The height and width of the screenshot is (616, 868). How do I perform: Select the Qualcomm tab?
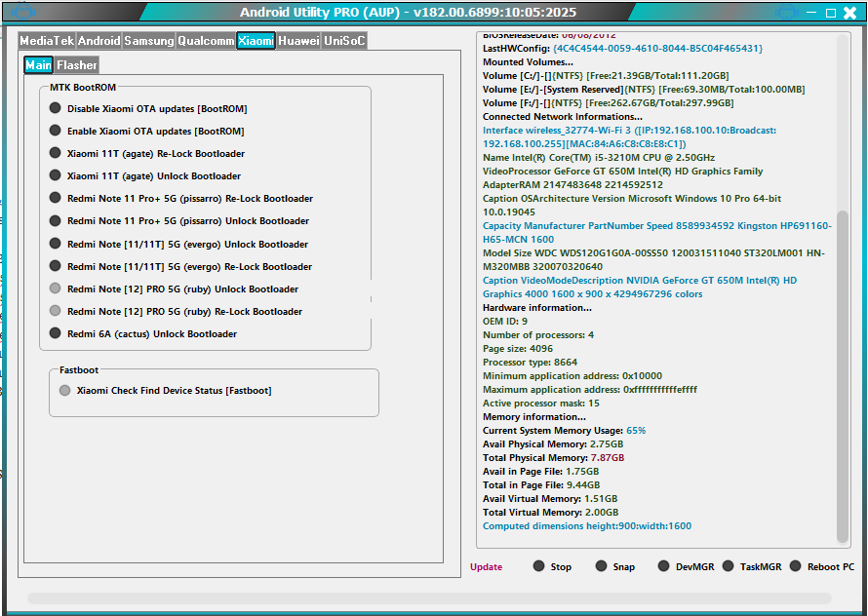click(x=206, y=40)
